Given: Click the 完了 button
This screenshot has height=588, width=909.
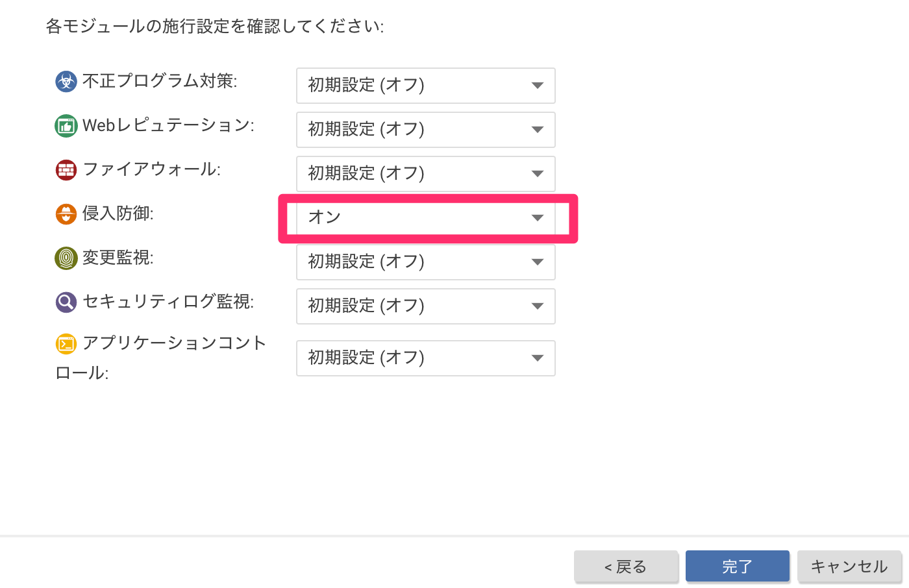Looking at the screenshot, I should click(738, 567).
